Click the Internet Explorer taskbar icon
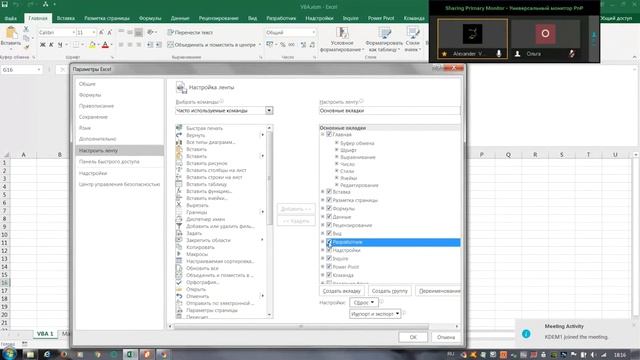 tap(47, 354)
